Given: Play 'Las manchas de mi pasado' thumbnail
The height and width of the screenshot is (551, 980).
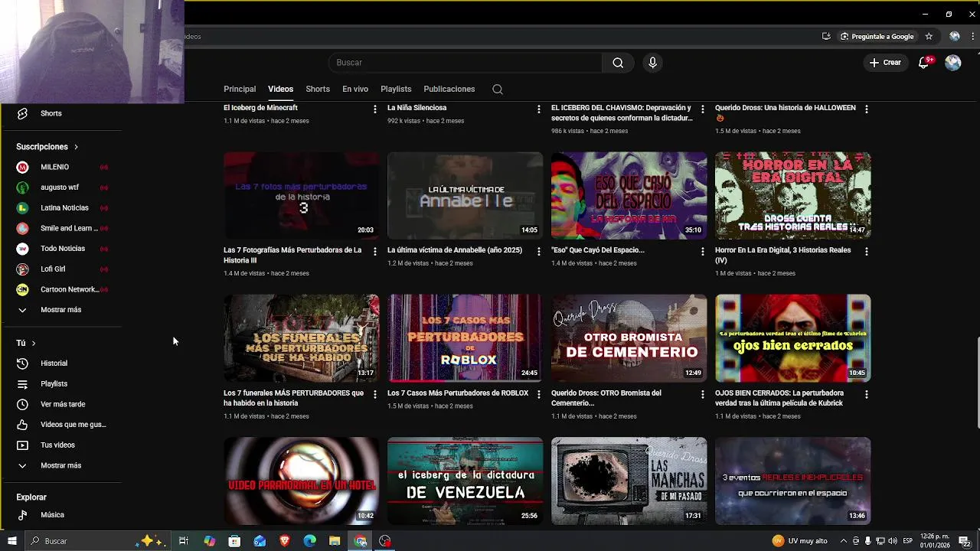Looking at the screenshot, I should [629, 481].
